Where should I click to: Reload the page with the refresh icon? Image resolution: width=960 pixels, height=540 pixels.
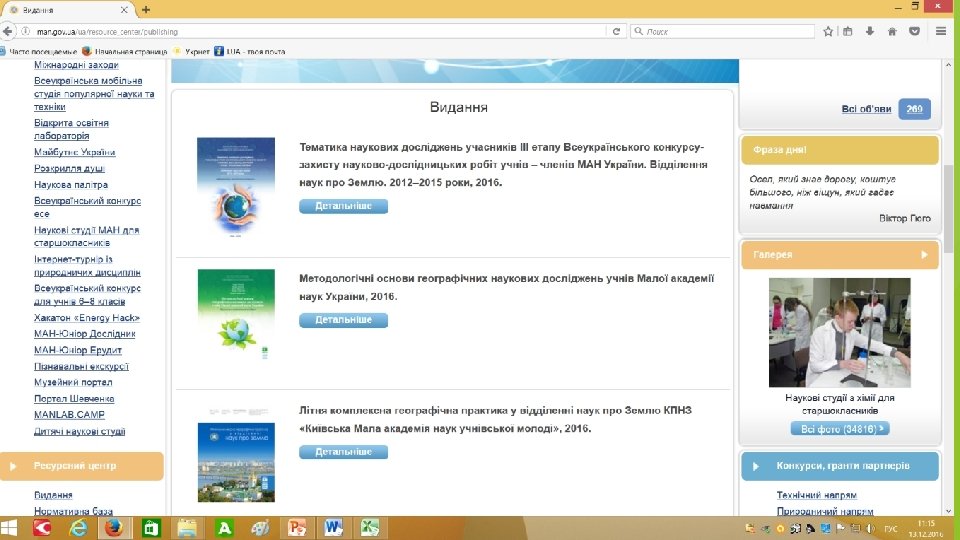pyautogui.click(x=616, y=31)
